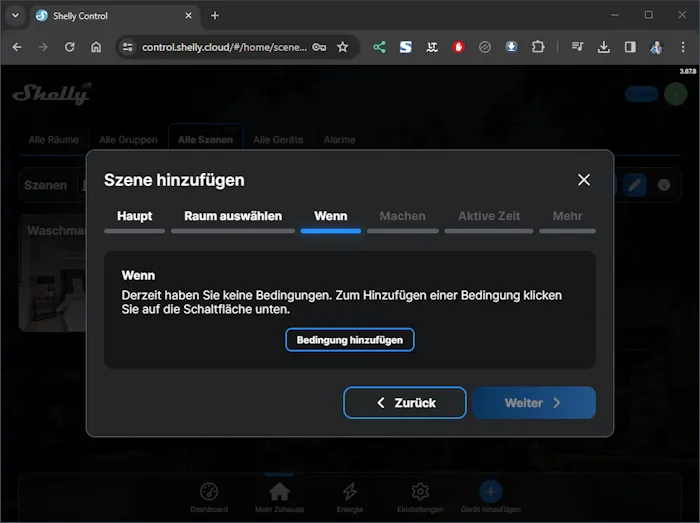This screenshot has height=523, width=700.
Task: Select the Wenn step tab
Action: pos(331,216)
